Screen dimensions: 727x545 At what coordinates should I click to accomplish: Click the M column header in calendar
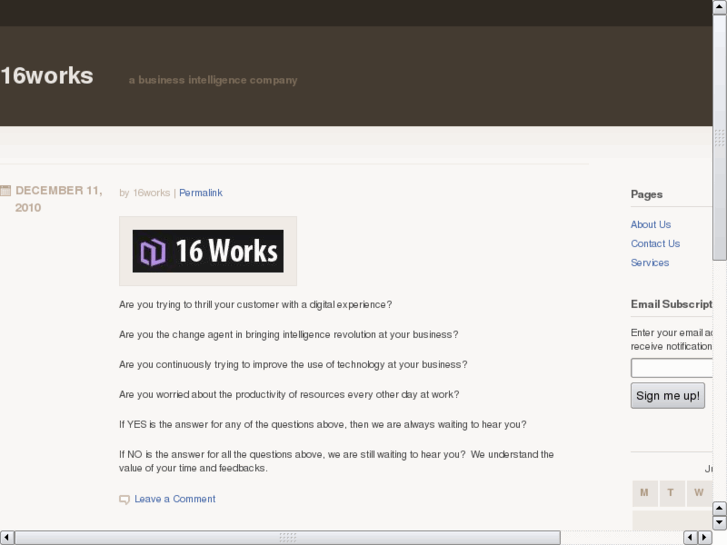(644, 493)
